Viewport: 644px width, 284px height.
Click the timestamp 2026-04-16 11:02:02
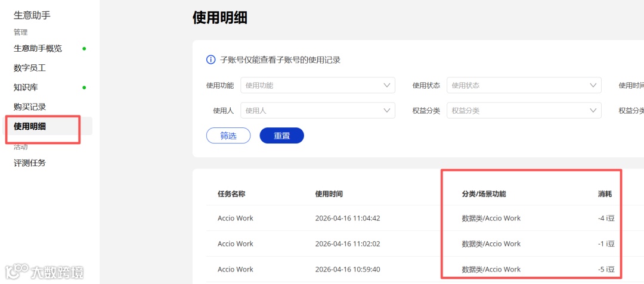[x=348, y=244]
